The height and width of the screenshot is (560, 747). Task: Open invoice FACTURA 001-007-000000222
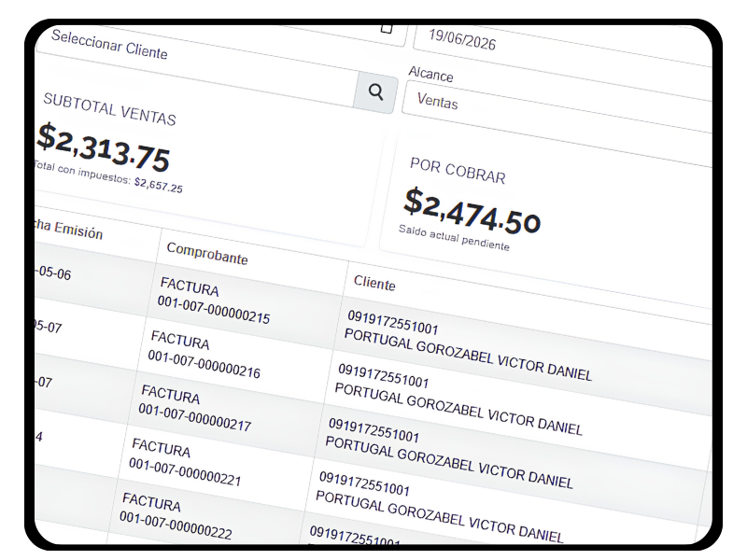pos(176,516)
